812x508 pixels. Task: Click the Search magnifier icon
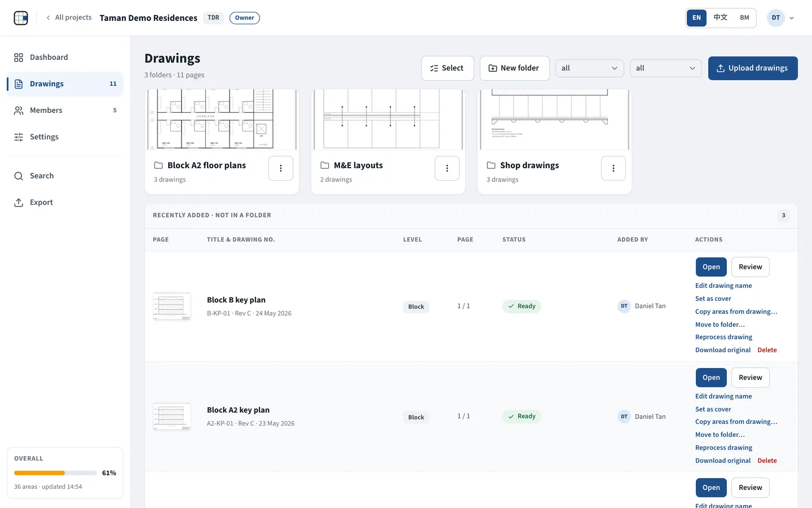pyautogui.click(x=19, y=176)
